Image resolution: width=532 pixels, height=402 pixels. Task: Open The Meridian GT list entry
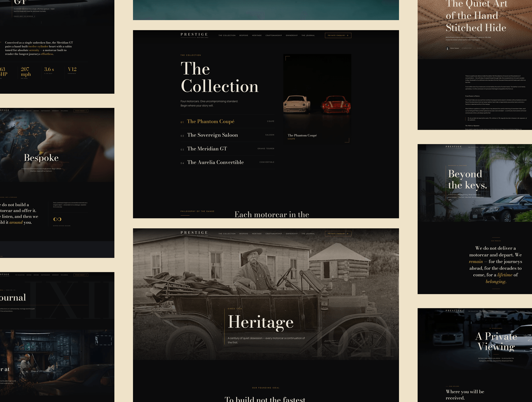pyautogui.click(x=228, y=149)
